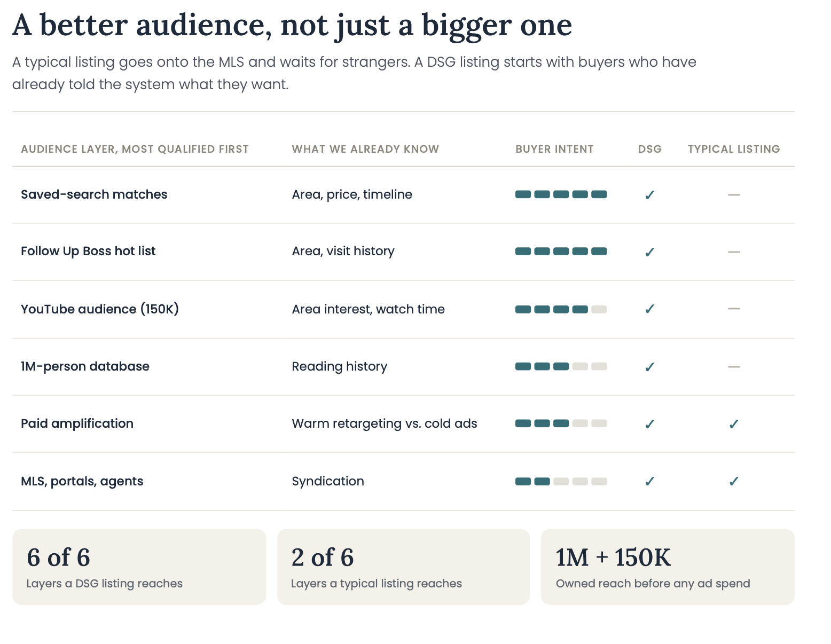This screenshot has width=831, height=644.
Task: Select the '1M-person database' label
Action: pos(85,366)
